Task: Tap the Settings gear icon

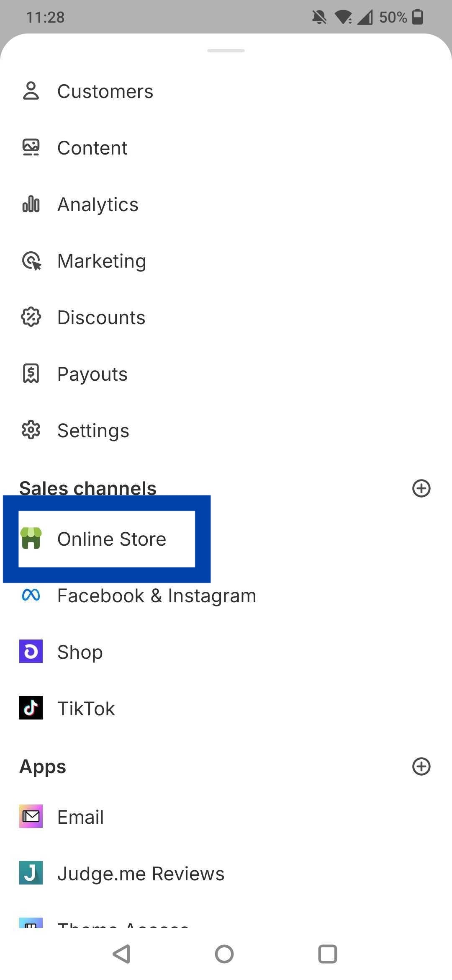Action: tap(31, 430)
